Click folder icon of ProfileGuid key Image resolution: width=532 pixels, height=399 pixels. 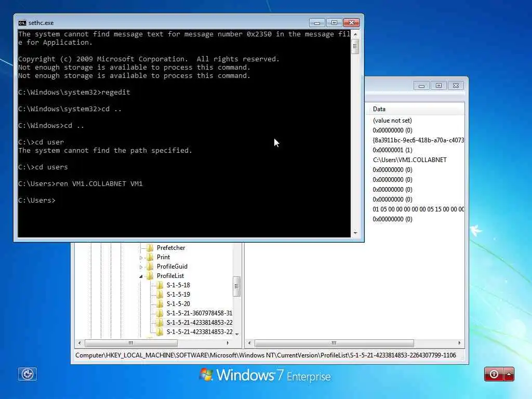[x=150, y=267]
